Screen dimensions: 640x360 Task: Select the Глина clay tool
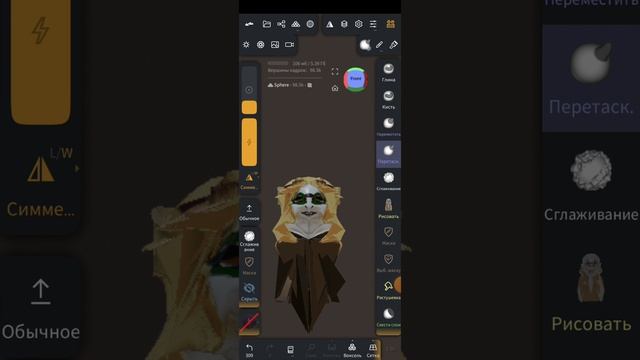[x=388, y=72]
